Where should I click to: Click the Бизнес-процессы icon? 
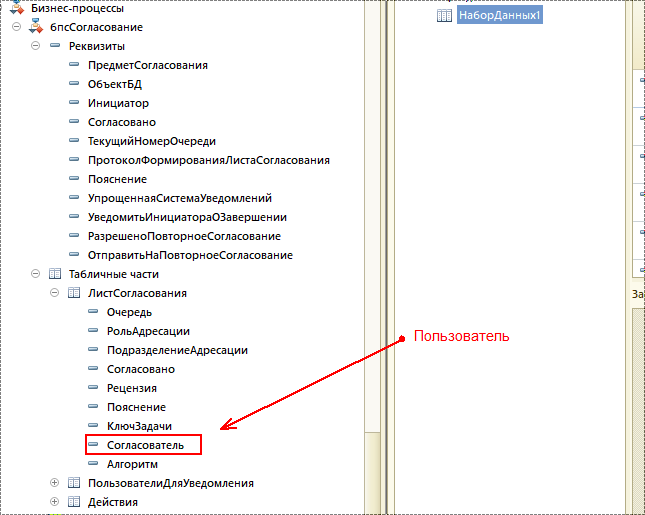17,8
